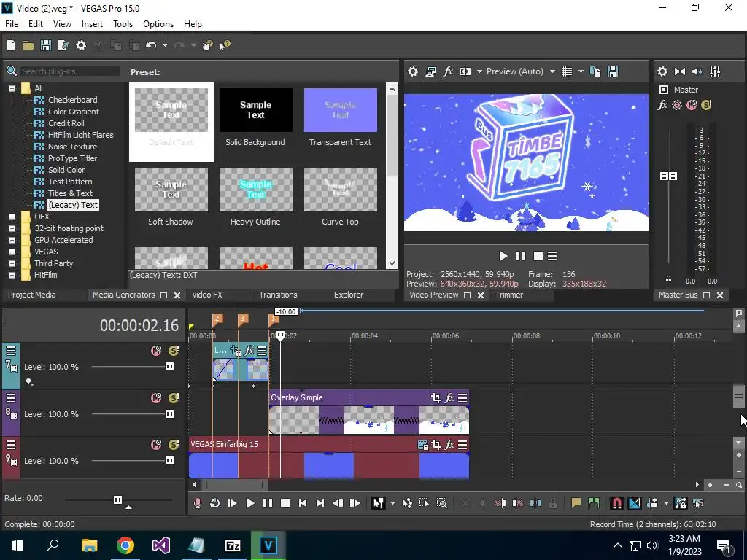Open the Preview (Auto) quality dropdown
This screenshot has width=747, height=560.
pos(552,71)
